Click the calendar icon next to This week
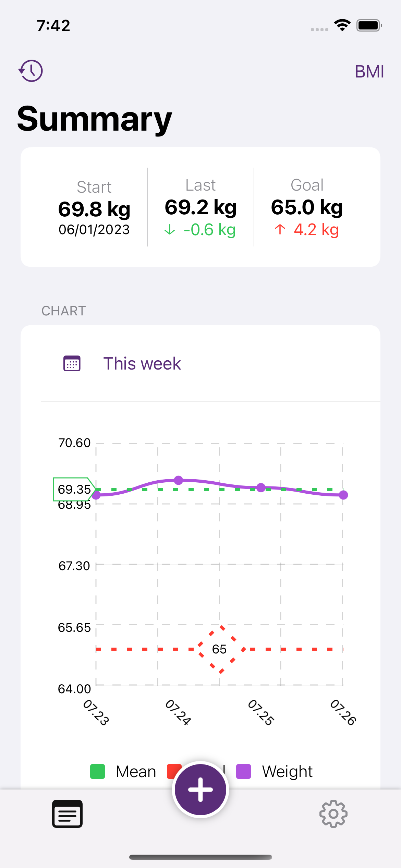401x868 pixels. coord(71,363)
